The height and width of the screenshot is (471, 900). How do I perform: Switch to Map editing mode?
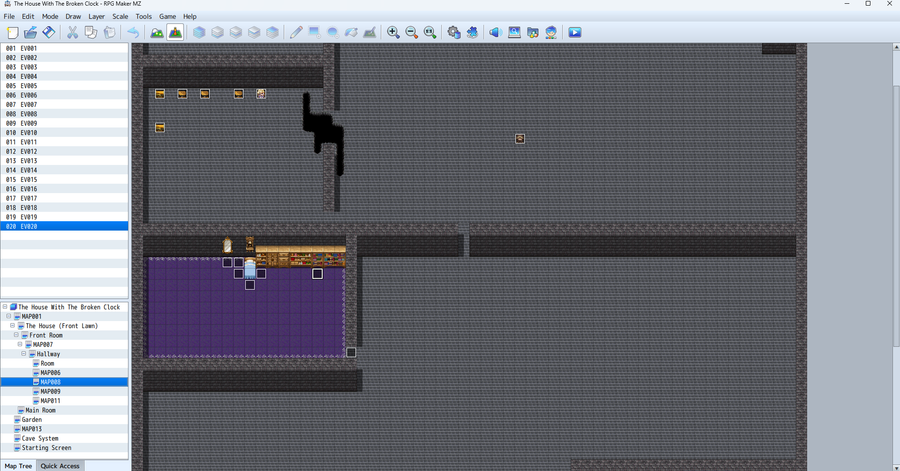pos(157,33)
